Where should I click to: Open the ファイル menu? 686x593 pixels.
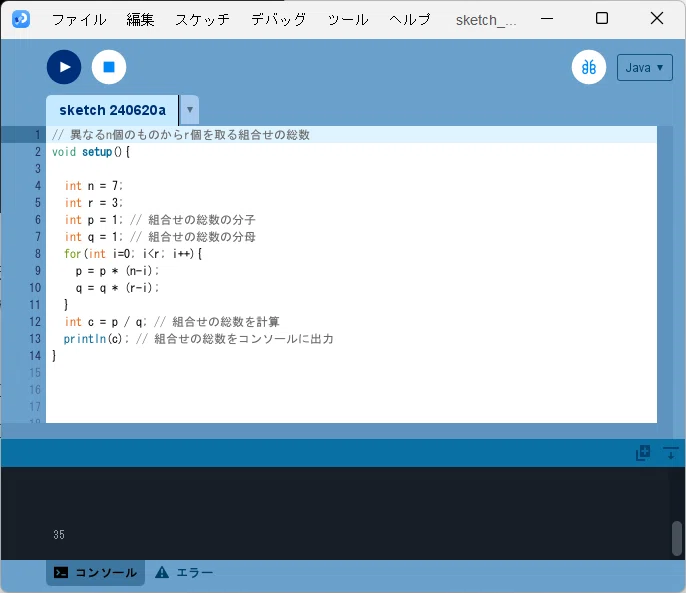pos(79,20)
